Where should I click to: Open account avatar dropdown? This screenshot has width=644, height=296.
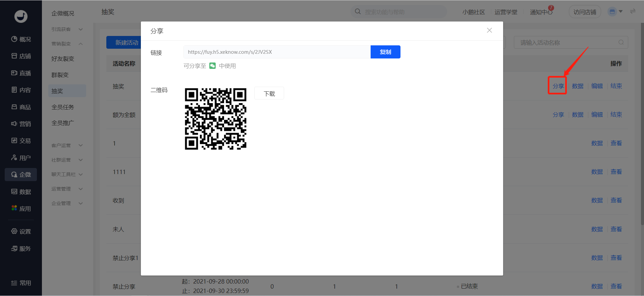pos(615,12)
